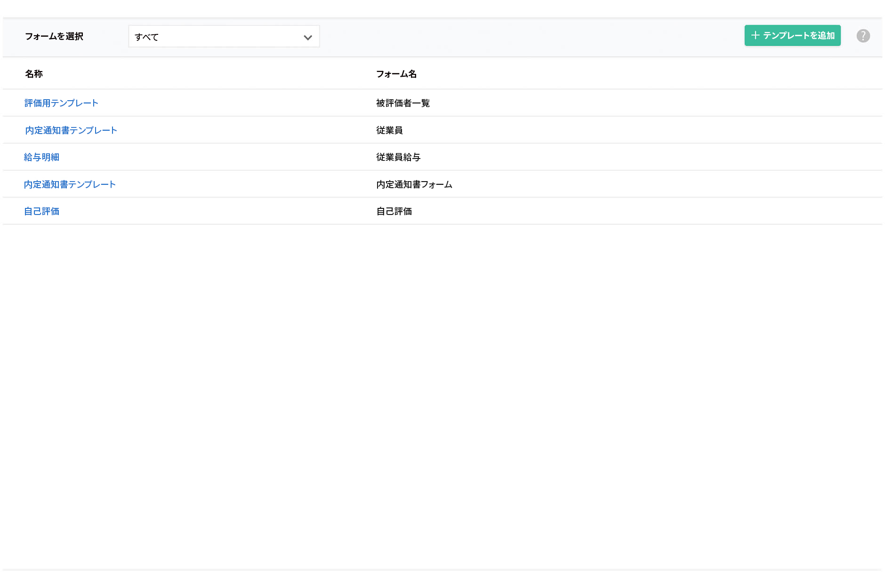
Task: Click the フォームを選択 label
Action: point(55,36)
